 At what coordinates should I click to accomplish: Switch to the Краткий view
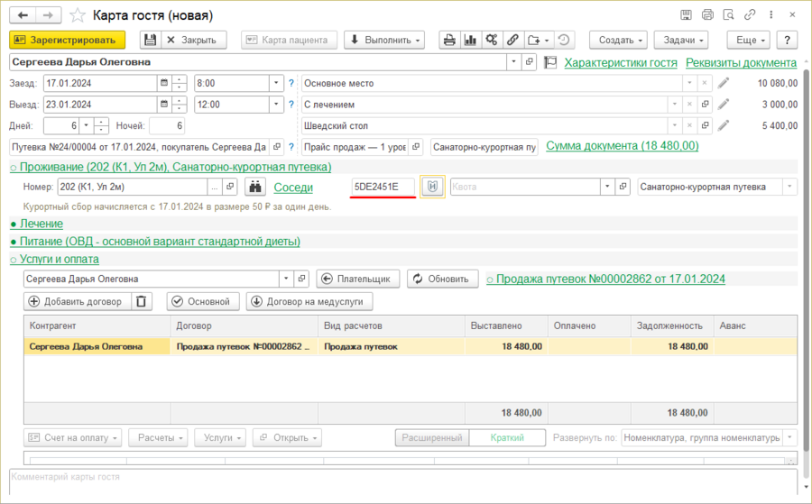[507, 438]
